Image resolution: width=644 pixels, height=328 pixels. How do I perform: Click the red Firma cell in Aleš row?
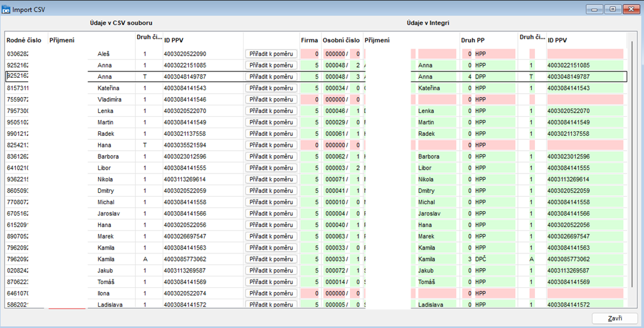click(x=309, y=54)
